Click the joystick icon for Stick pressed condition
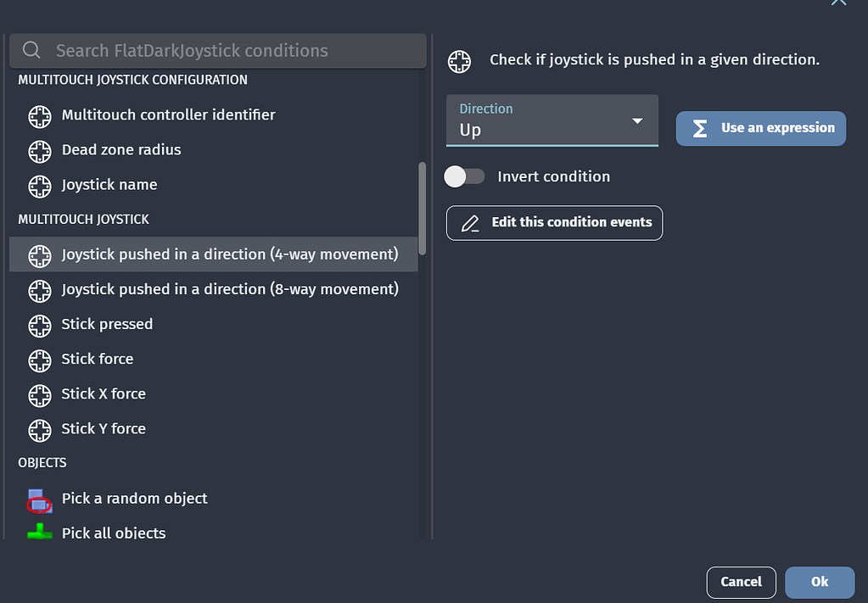The width and height of the screenshot is (868, 603). tap(40, 325)
